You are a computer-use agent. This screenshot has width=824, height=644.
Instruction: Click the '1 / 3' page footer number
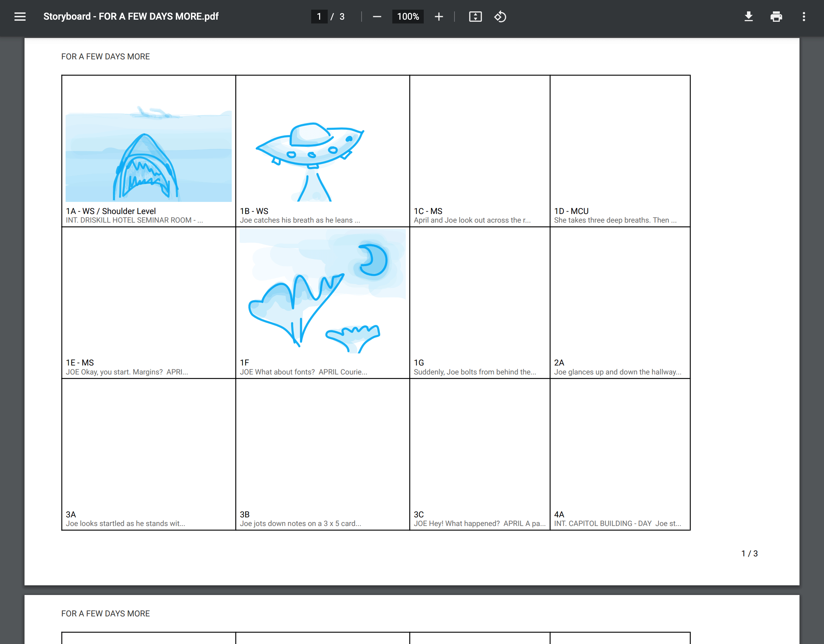(750, 554)
